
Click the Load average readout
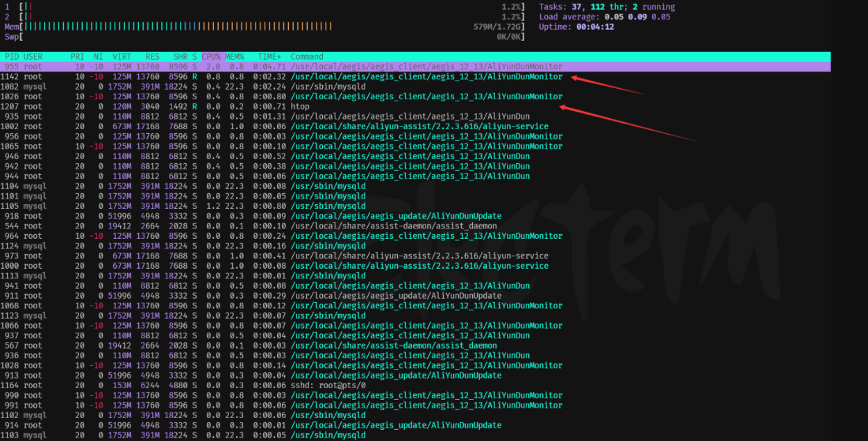point(605,17)
